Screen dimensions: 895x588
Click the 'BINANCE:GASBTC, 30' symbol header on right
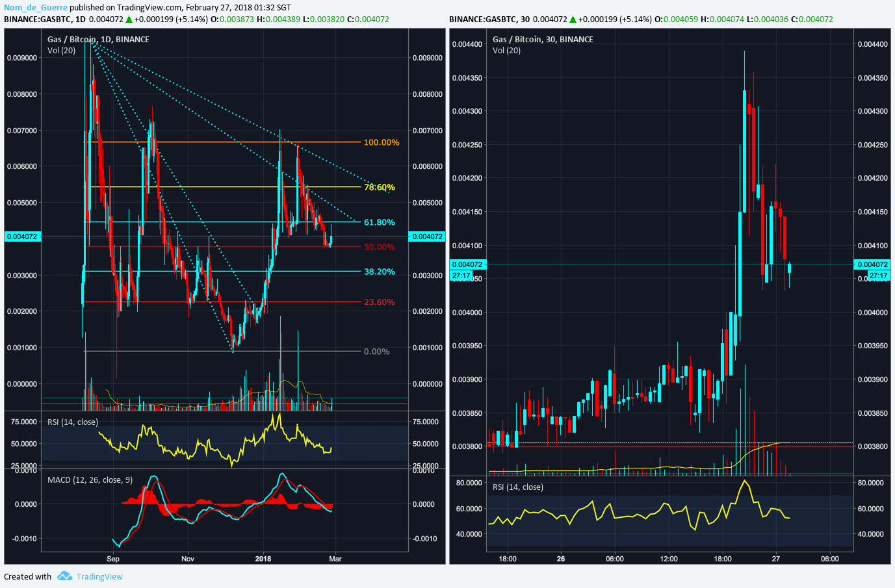pos(489,19)
